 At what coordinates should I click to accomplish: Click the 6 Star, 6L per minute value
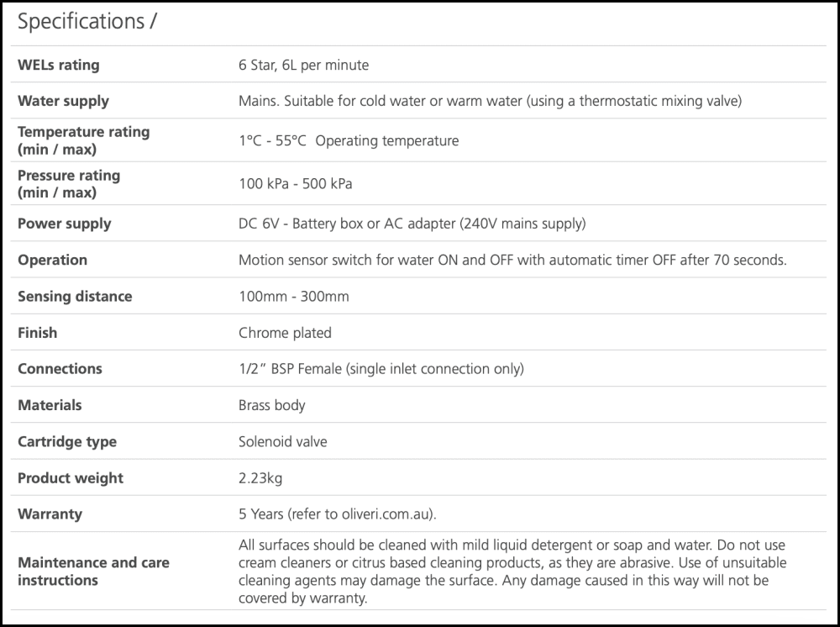click(x=303, y=65)
